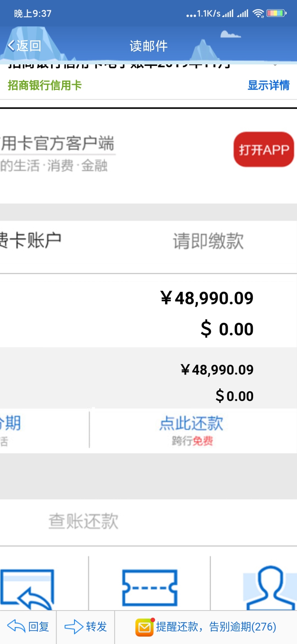
Task: Show mail details via 显示详情
Action: pyautogui.click(x=268, y=85)
